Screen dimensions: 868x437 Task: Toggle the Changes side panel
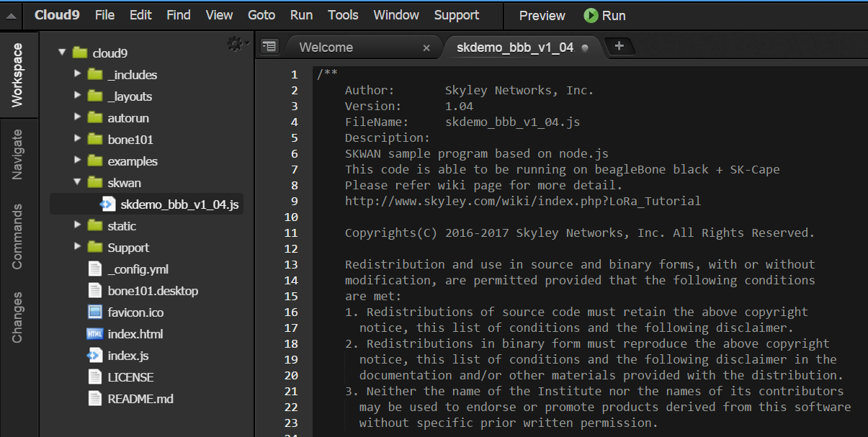(x=17, y=317)
